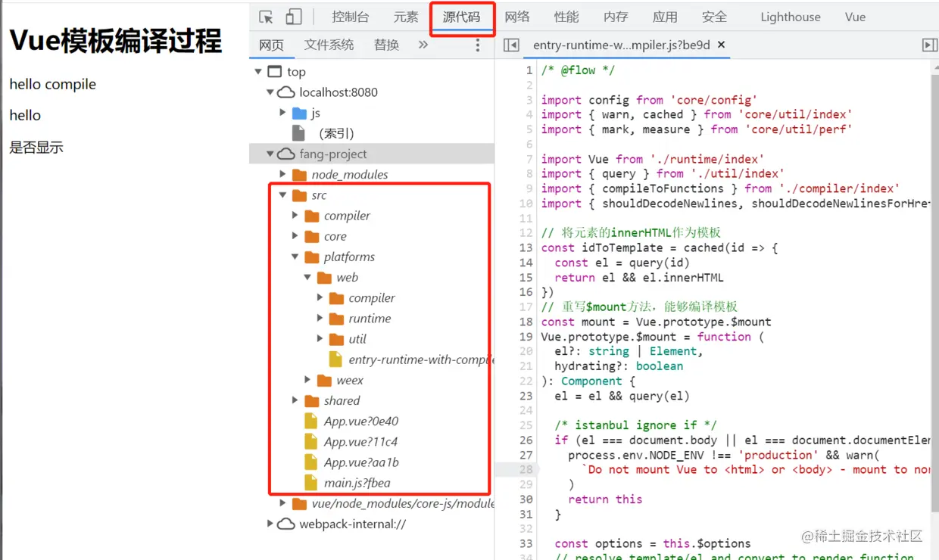Click the web folder icon

(324, 277)
